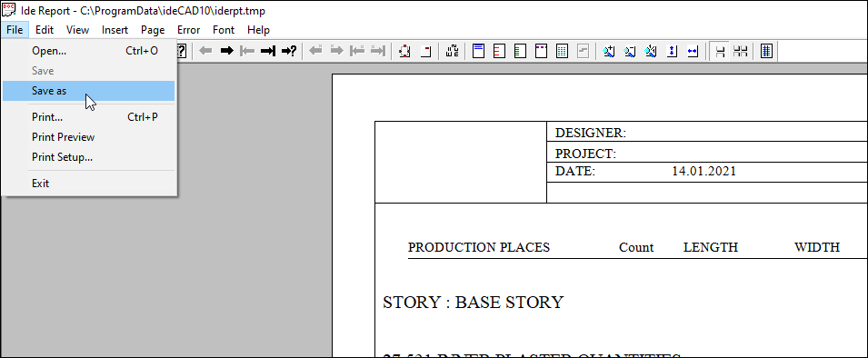Click the Ide Report application title icon
The image size is (868, 358).
tap(9, 9)
